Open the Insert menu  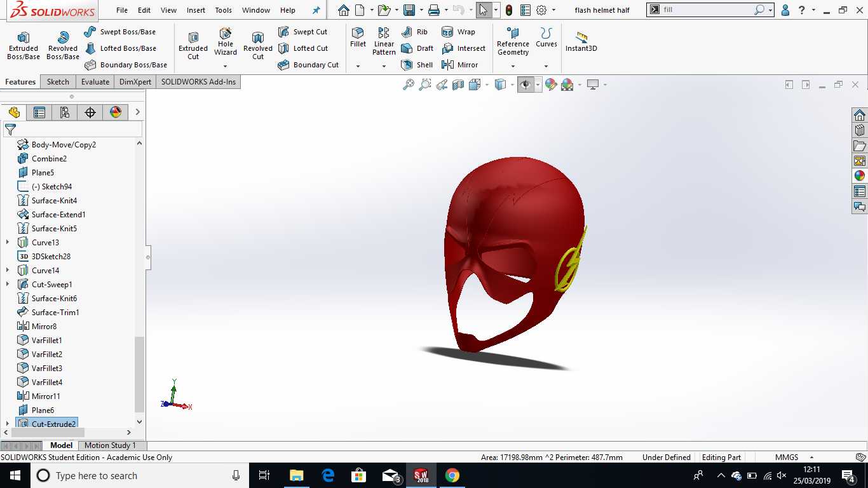coord(196,10)
